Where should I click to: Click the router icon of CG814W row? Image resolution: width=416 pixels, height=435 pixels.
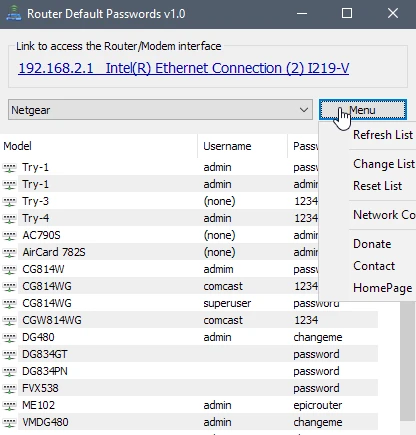9,269
